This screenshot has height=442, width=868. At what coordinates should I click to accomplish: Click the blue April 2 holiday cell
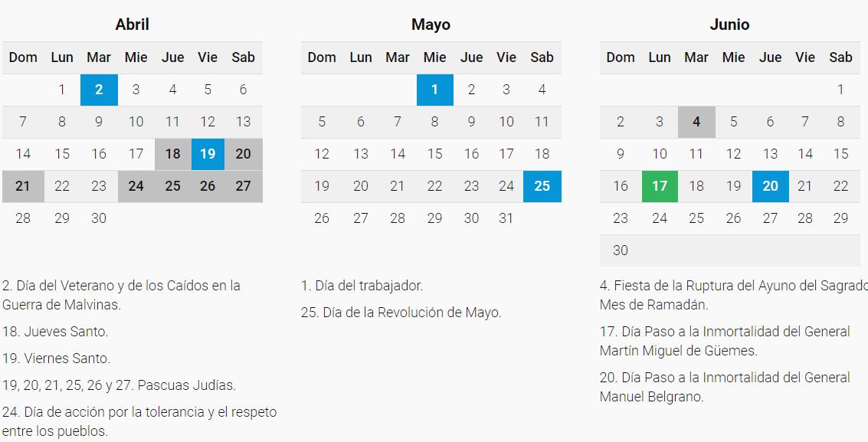pyautogui.click(x=99, y=90)
